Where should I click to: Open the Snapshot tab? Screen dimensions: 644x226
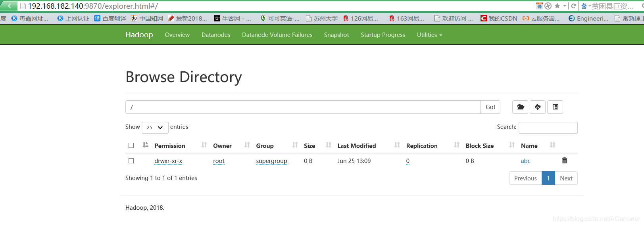coord(336,35)
